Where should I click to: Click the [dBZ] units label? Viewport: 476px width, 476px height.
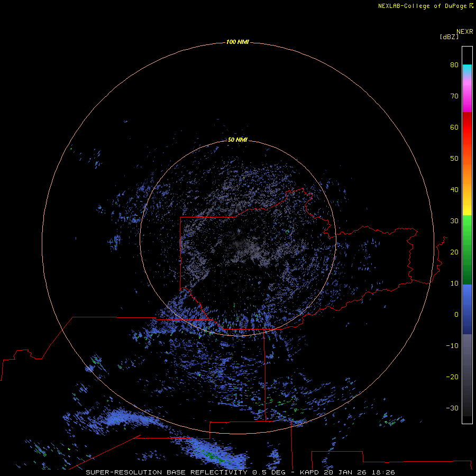449,37
